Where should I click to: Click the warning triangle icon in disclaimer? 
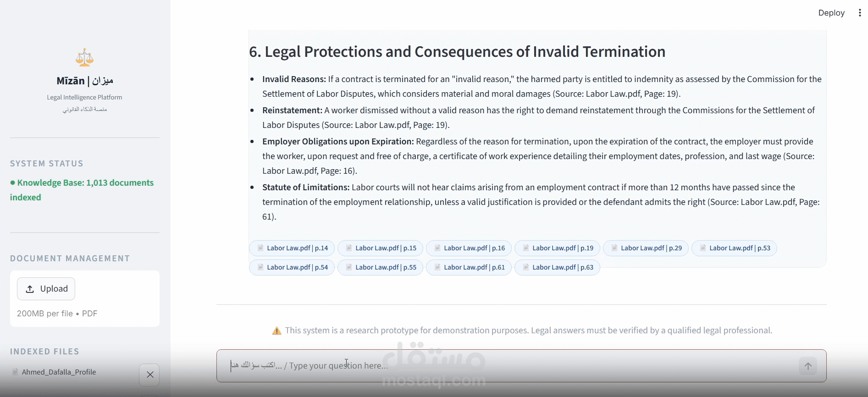pyautogui.click(x=276, y=331)
